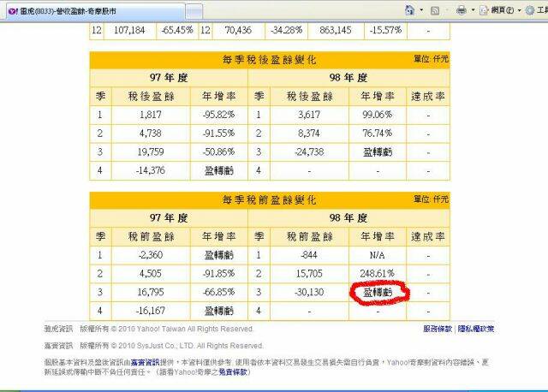Click the 1,817 after-tax earnings cell

click(151, 115)
